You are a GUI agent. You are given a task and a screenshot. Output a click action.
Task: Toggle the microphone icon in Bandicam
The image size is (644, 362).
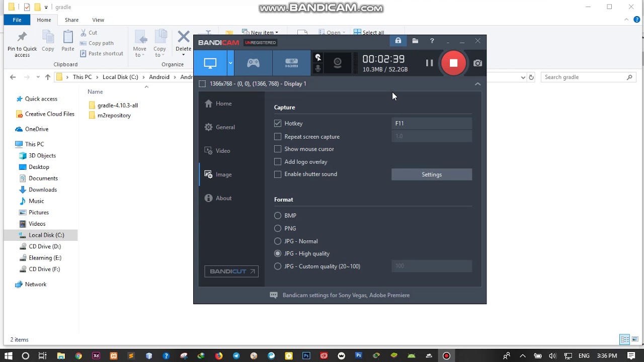click(318, 68)
